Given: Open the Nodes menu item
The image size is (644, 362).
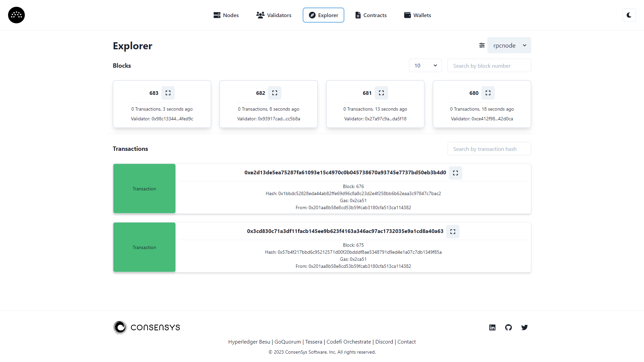Looking at the screenshot, I should [230, 15].
